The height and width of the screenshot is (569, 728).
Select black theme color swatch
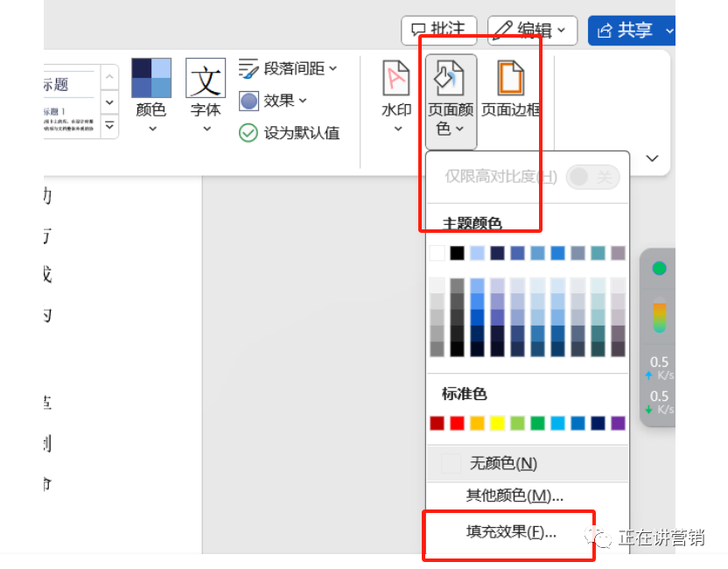(x=457, y=253)
